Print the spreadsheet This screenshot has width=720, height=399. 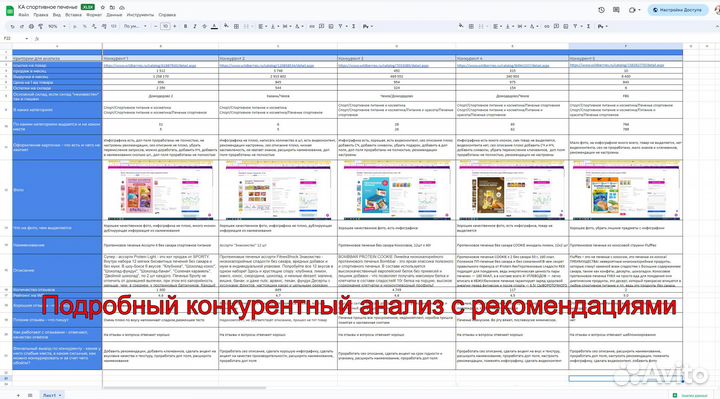(x=31, y=27)
